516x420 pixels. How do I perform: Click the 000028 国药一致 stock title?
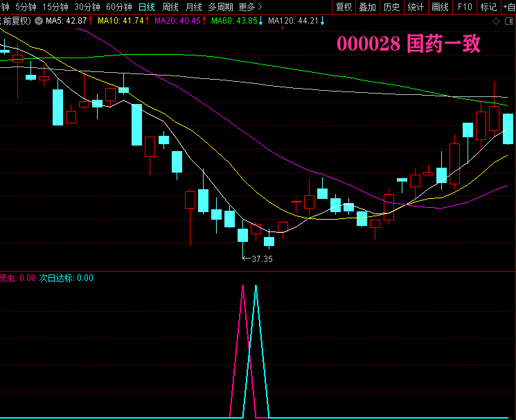(x=409, y=44)
